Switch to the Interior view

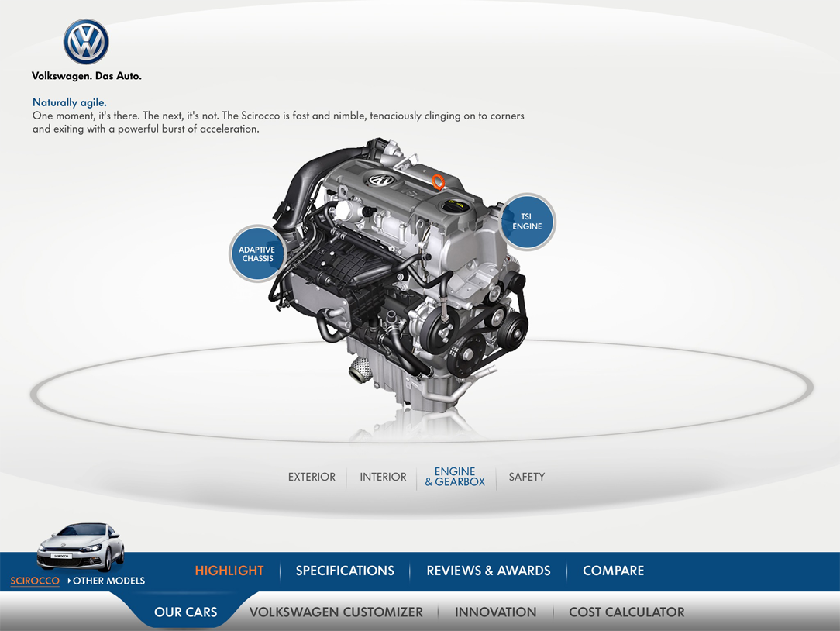click(383, 477)
